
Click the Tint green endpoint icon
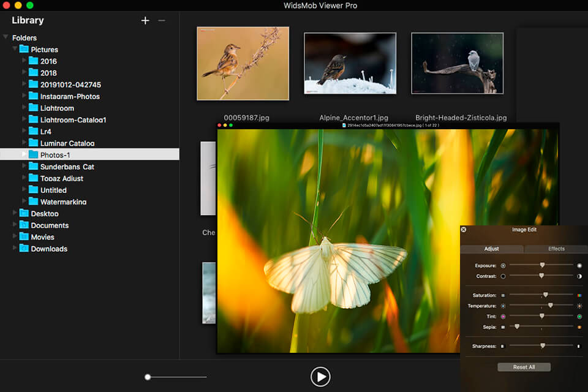579,316
